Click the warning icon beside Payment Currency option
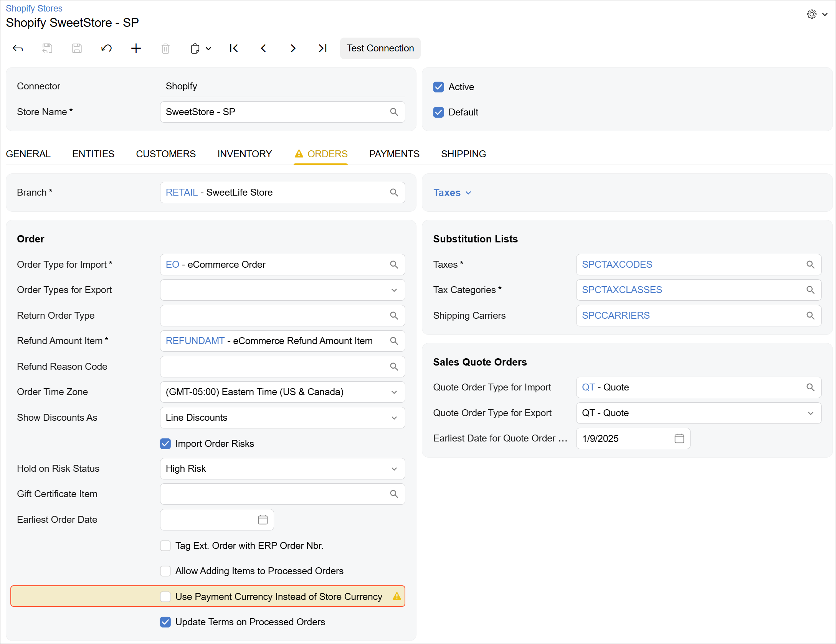 pos(397,596)
